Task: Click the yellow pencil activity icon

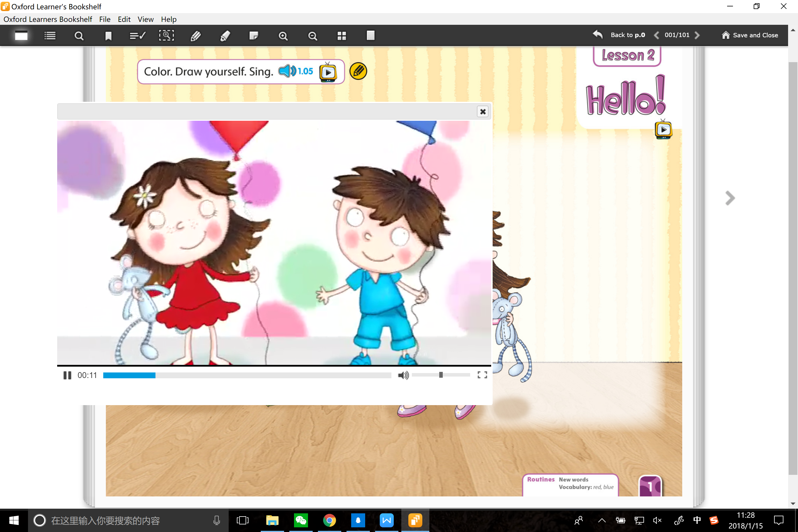Action: [x=358, y=71]
